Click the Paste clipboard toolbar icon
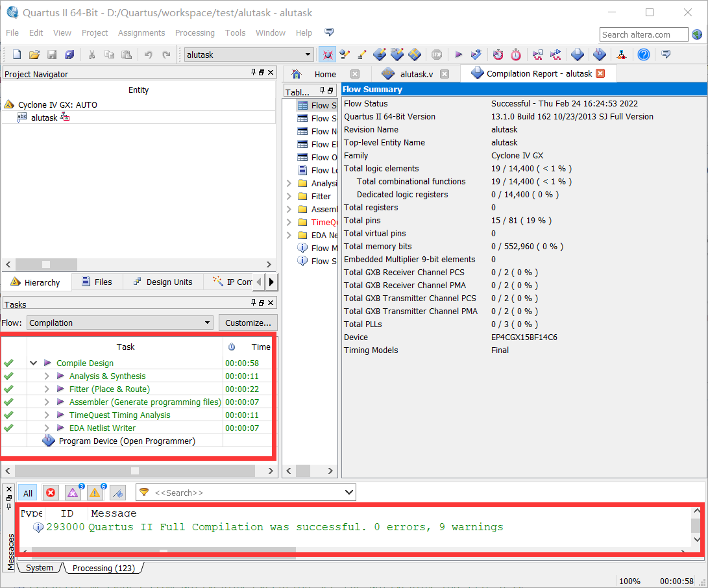708x588 pixels. (x=127, y=55)
